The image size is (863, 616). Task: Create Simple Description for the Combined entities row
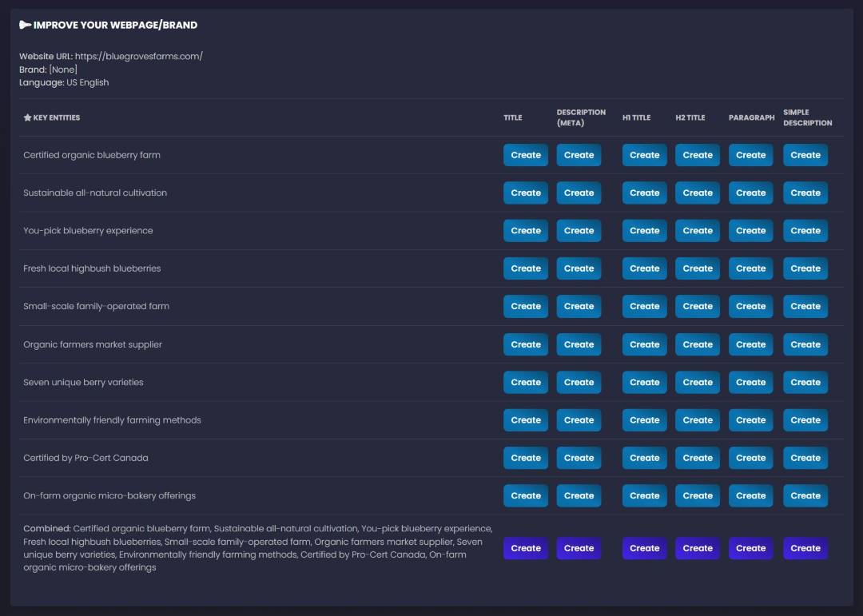[x=805, y=548]
